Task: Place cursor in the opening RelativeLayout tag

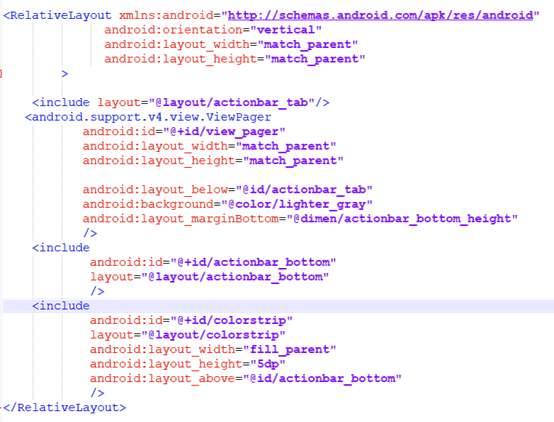Action: tap(57, 16)
